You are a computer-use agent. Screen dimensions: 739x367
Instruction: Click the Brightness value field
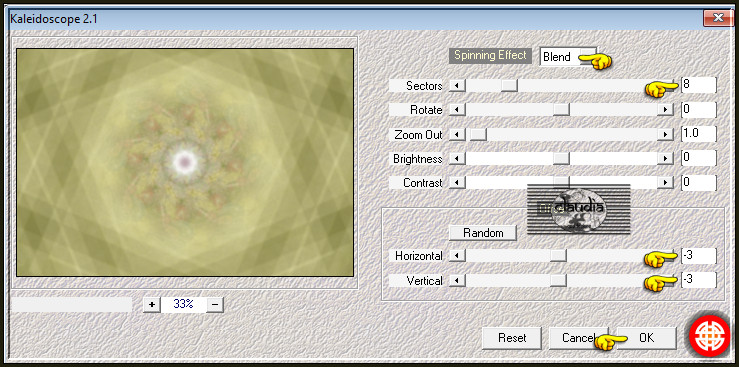tap(698, 158)
